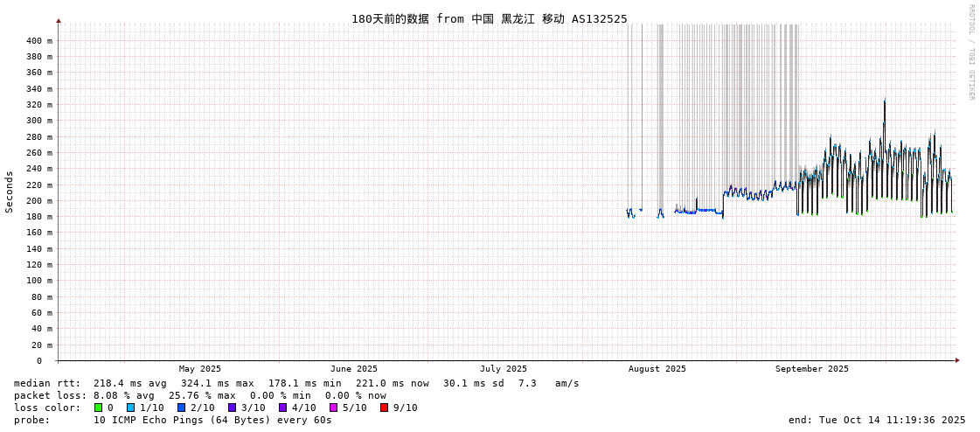Click the blue 2/10 loss swatch
980x432 pixels.
click(181, 408)
